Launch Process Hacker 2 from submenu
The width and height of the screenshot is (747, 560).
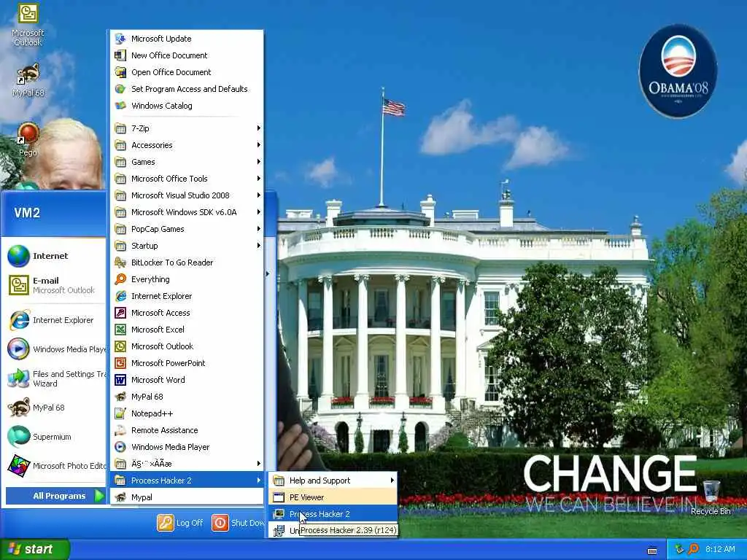click(x=333, y=514)
